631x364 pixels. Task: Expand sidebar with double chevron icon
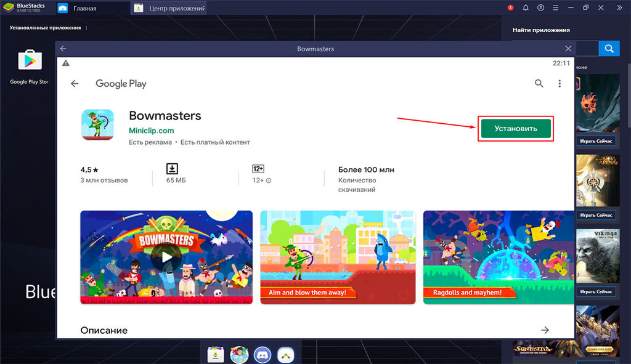click(x=619, y=7)
